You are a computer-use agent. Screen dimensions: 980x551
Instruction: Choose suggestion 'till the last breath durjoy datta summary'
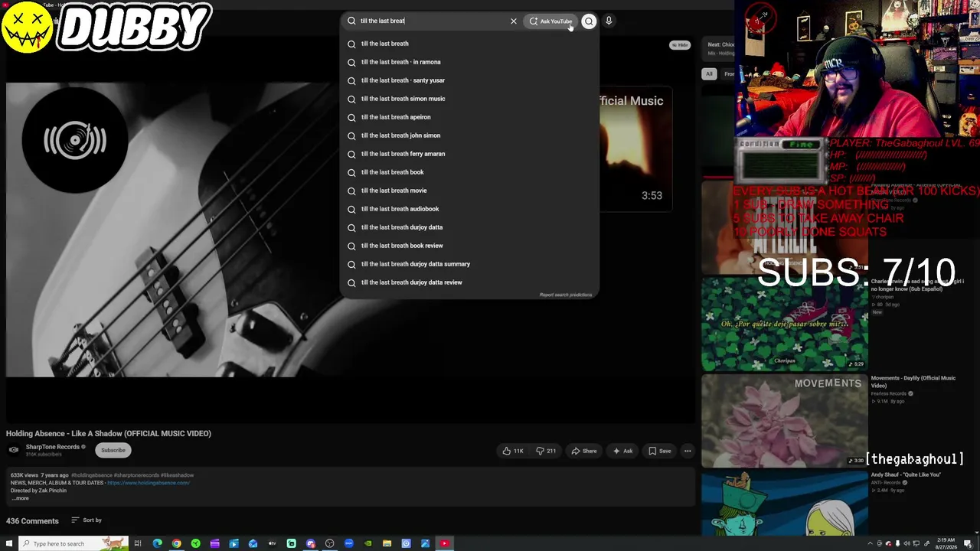469,264
